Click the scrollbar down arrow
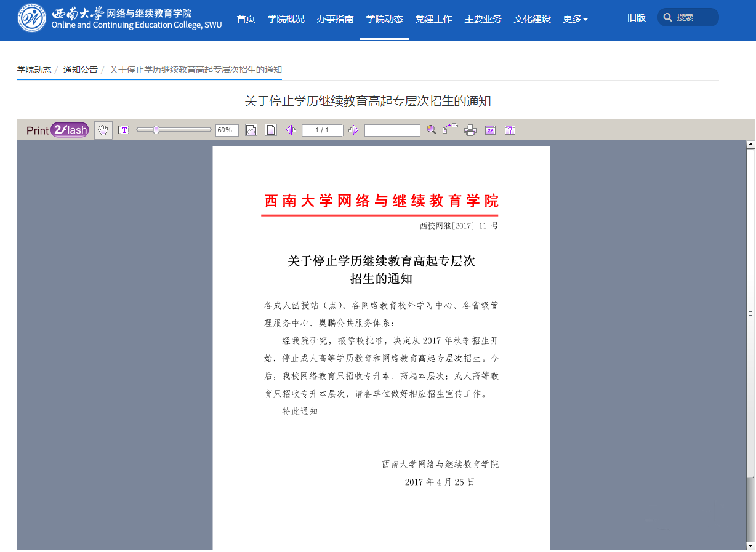756x552 pixels. point(750,546)
